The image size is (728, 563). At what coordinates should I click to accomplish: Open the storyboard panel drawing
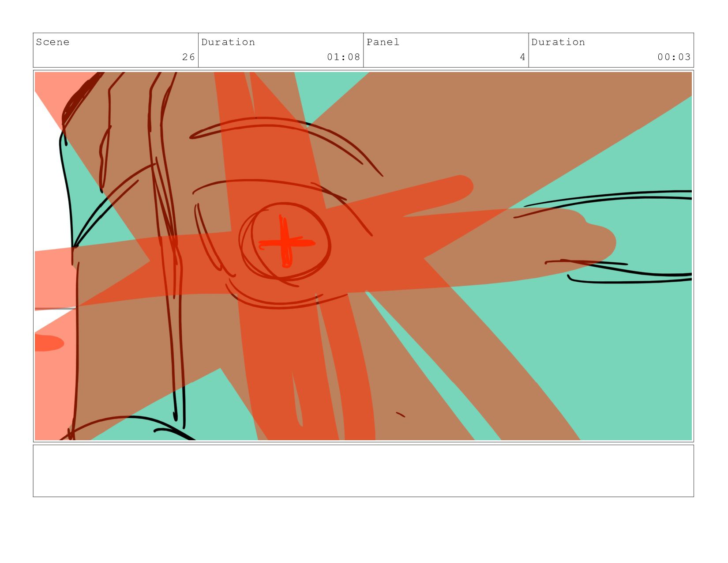(x=363, y=256)
